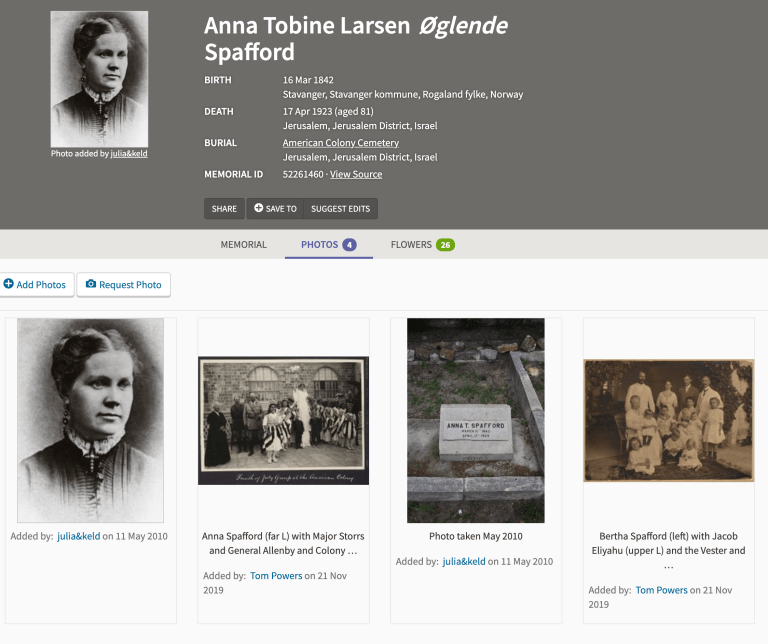Click the plus icon on Add Photos
Image resolution: width=768 pixels, height=644 pixels.
pyautogui.click(x=9, y=285)
